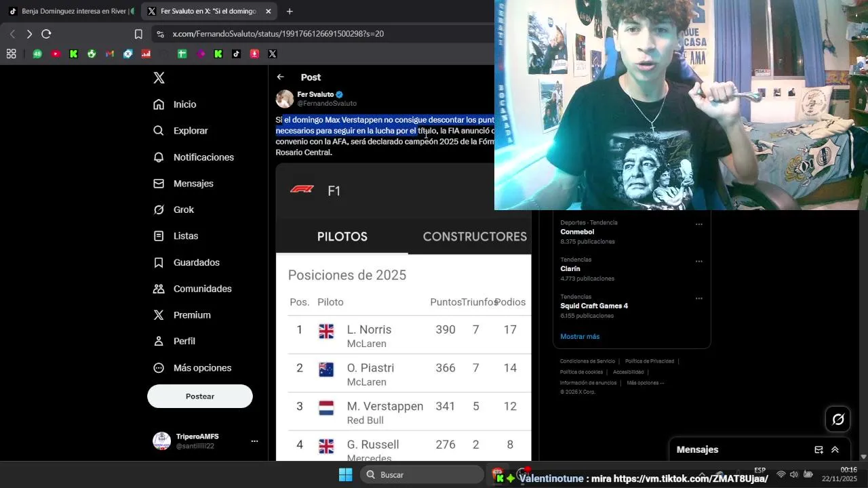This screenshot has width=868, height=488.
Task: Click the F1 logo in card
Action: [x=302, y=190]
